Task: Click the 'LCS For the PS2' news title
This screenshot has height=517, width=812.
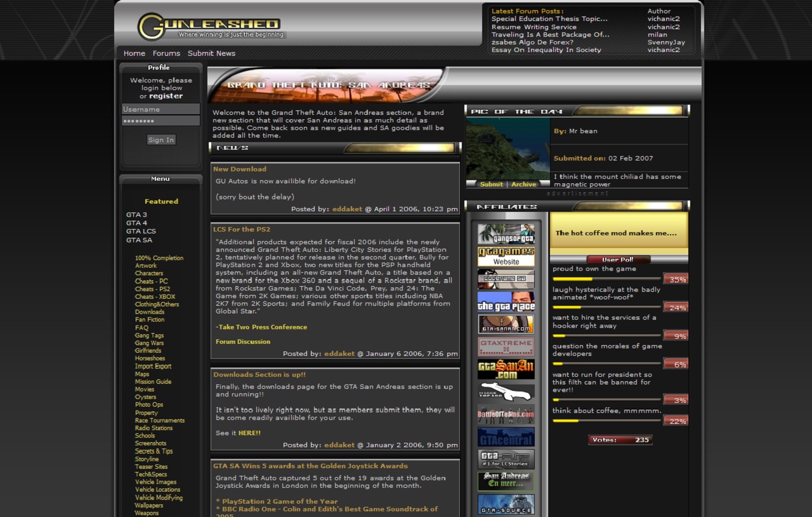Action: click(x=242, y=230)
